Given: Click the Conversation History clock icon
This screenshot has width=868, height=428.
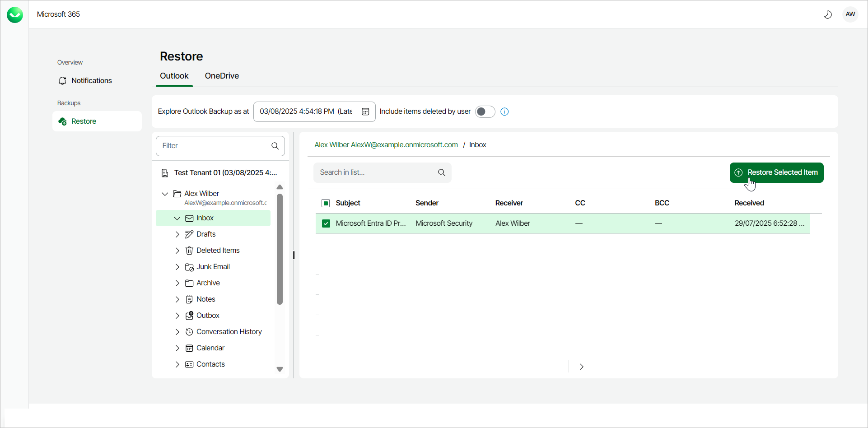Looking at the screenshot, I should pyautogui.click(x=189, y=331).
